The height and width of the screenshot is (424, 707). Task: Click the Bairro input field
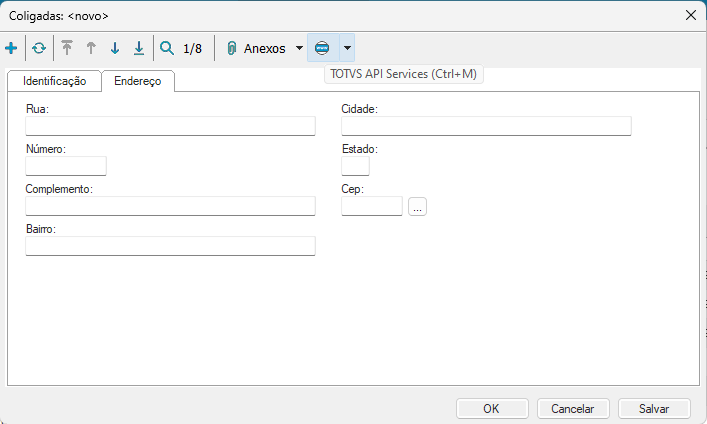pos(170,246)
